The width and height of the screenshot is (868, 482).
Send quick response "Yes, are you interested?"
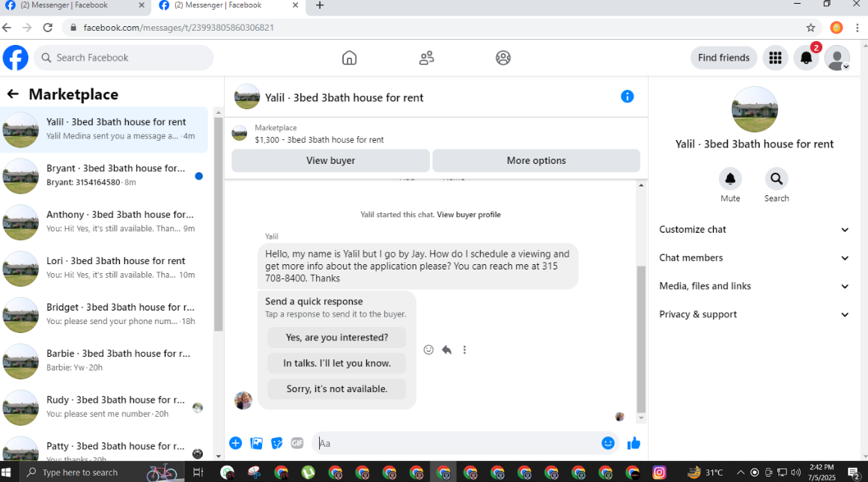pos(336,337)
